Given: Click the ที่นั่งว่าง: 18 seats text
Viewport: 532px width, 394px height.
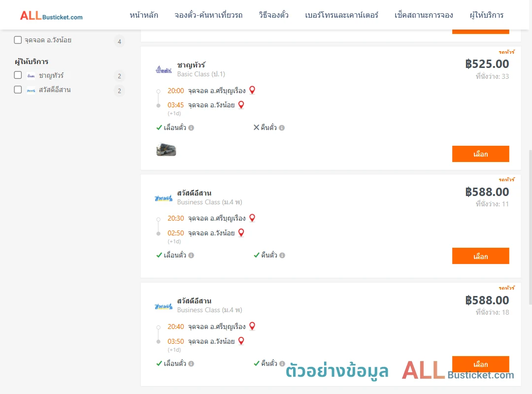Looking at the screenshot, I should [x=492, y=312].
